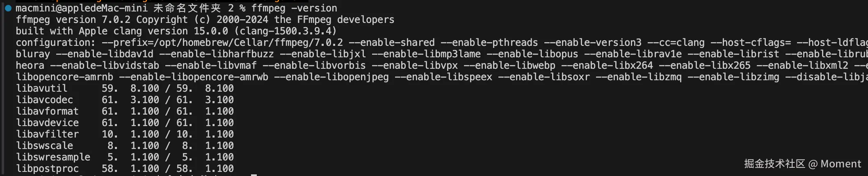Screen dimensions: 868x176
Task: Click the "libavcodec" library row
Action: point(44,100)
